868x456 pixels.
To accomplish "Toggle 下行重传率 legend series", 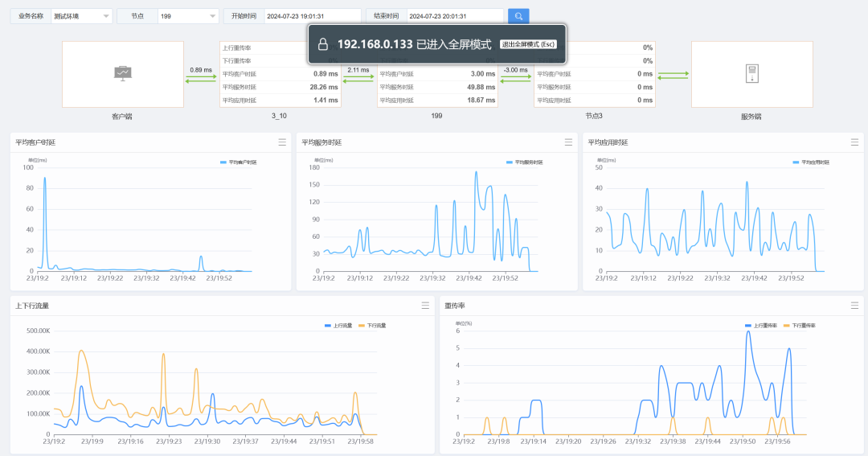I will [x=800, y=325].
